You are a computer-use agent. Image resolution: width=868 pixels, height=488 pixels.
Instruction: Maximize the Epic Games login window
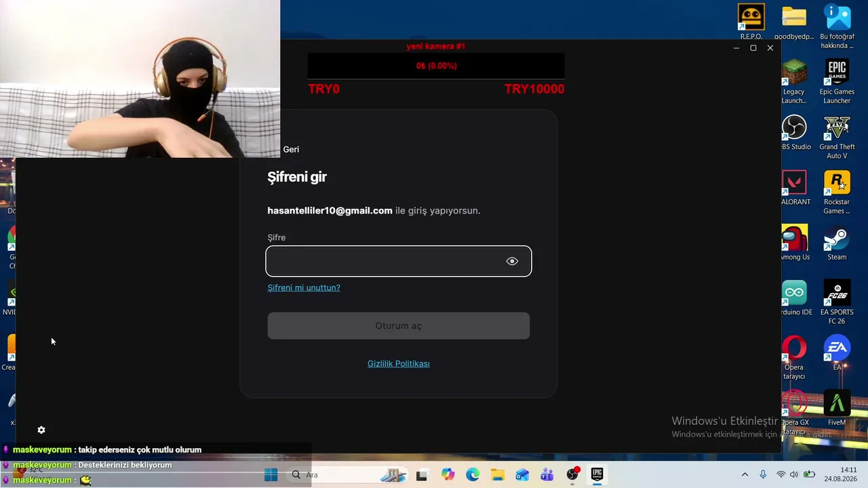click(753, 48)
